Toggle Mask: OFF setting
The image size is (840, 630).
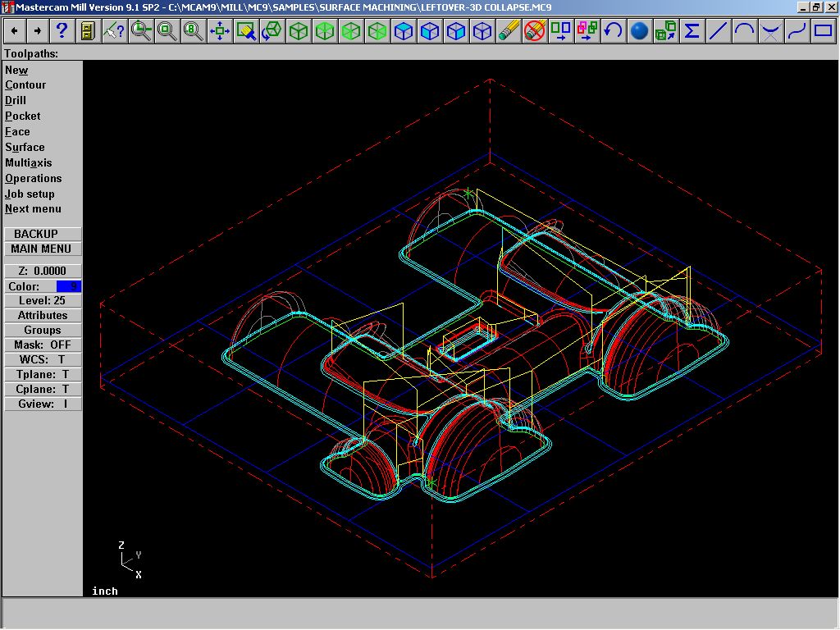(x=43, y=345)
